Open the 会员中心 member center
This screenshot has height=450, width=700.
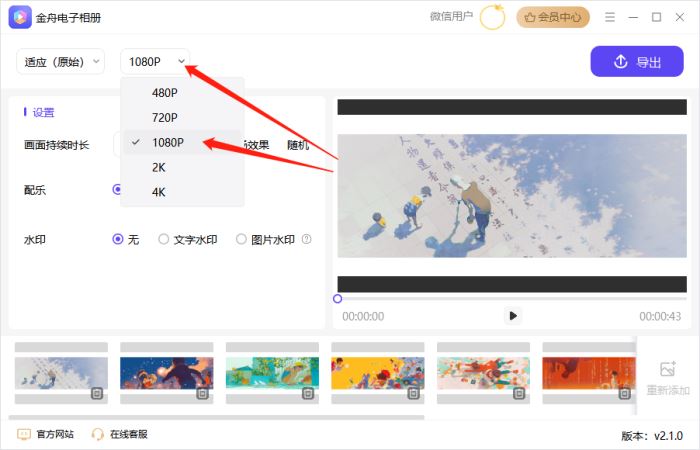pyautogui.click(x=553, y=17)
